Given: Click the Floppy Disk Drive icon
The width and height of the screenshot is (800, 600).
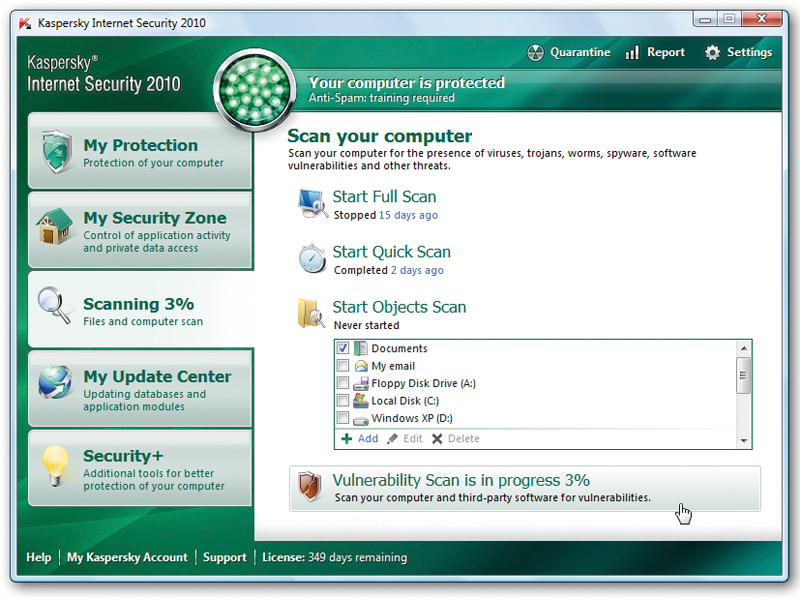Looking at the screenshot, I should point(361,384).
